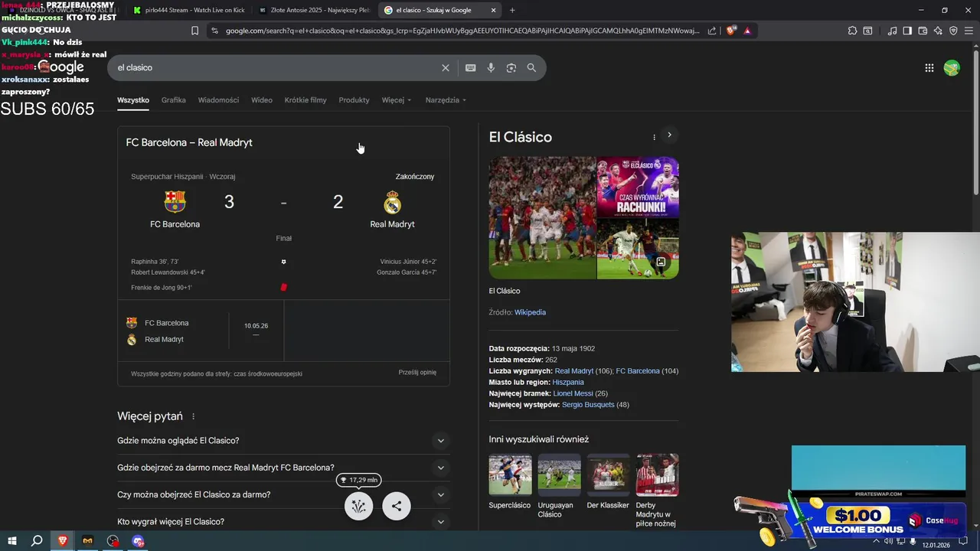Screen dimensions: 980x551
Task: Open the on-screen keyboard input icon
Action: 471,67
